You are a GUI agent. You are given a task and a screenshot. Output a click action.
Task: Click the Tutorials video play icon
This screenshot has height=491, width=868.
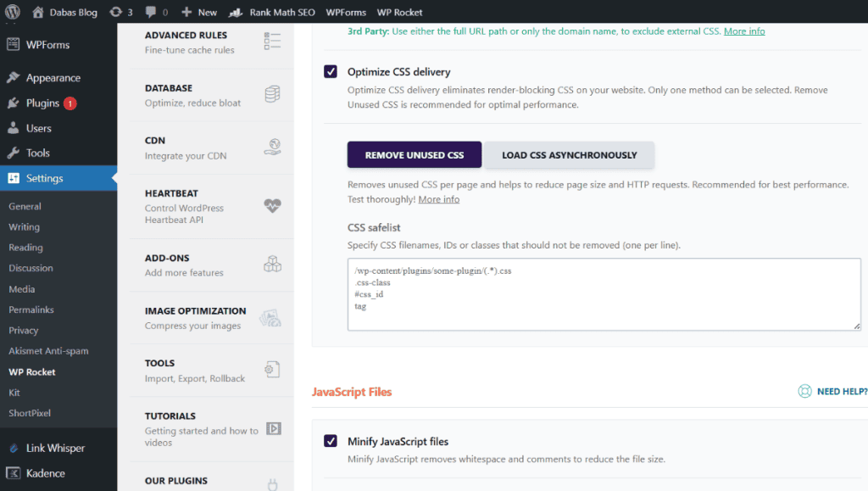click(x=274, y=428)
